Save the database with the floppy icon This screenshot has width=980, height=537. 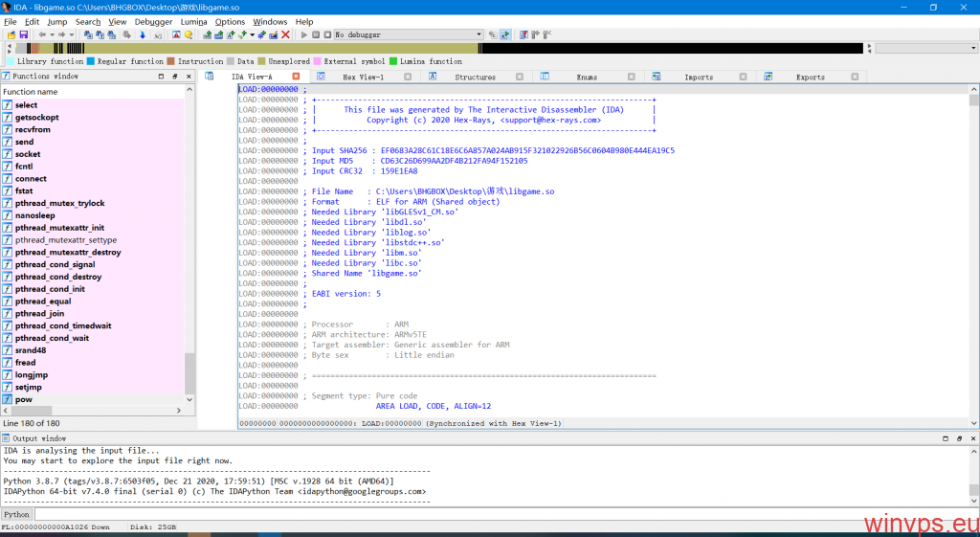point(24,35)
